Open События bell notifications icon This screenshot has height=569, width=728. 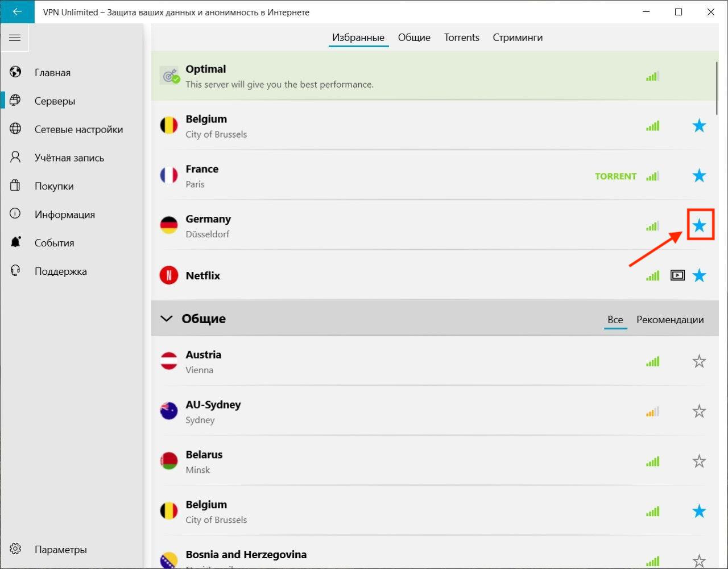(15, 243)
